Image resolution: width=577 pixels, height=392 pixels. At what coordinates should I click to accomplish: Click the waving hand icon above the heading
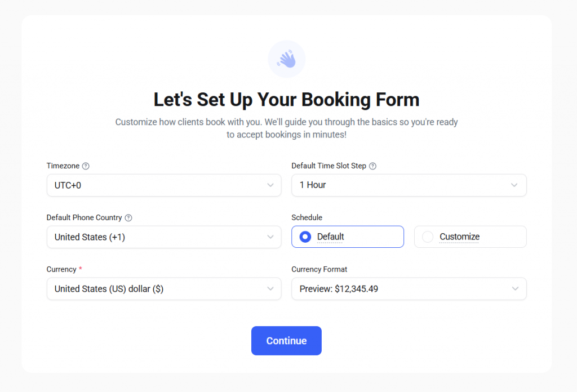[286, 59]
